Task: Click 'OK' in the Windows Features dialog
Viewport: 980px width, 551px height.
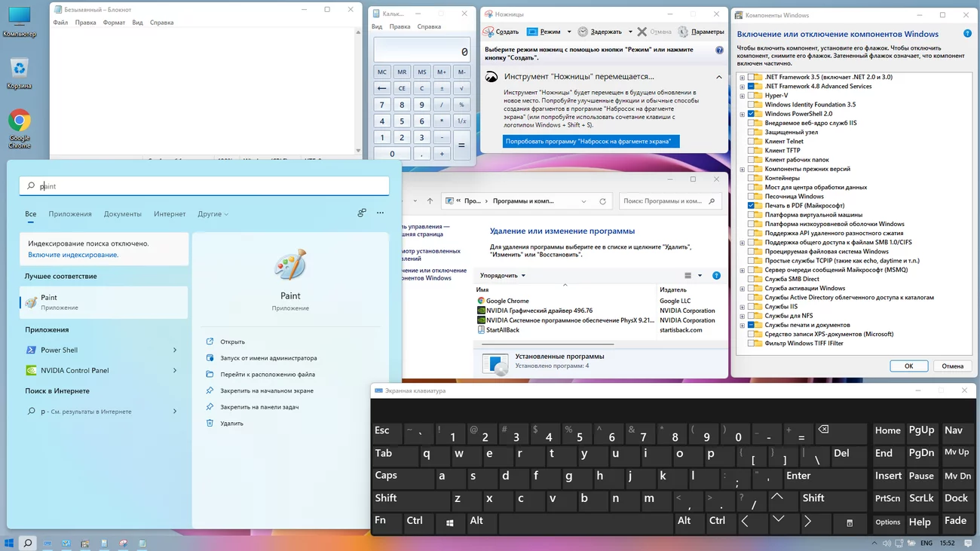Action: pos(908,366)
